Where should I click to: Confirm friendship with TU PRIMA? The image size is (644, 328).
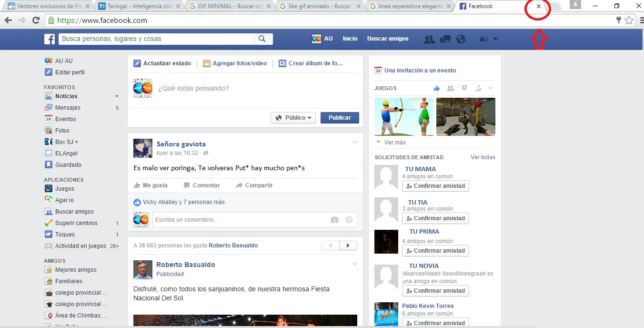point(435,251)
